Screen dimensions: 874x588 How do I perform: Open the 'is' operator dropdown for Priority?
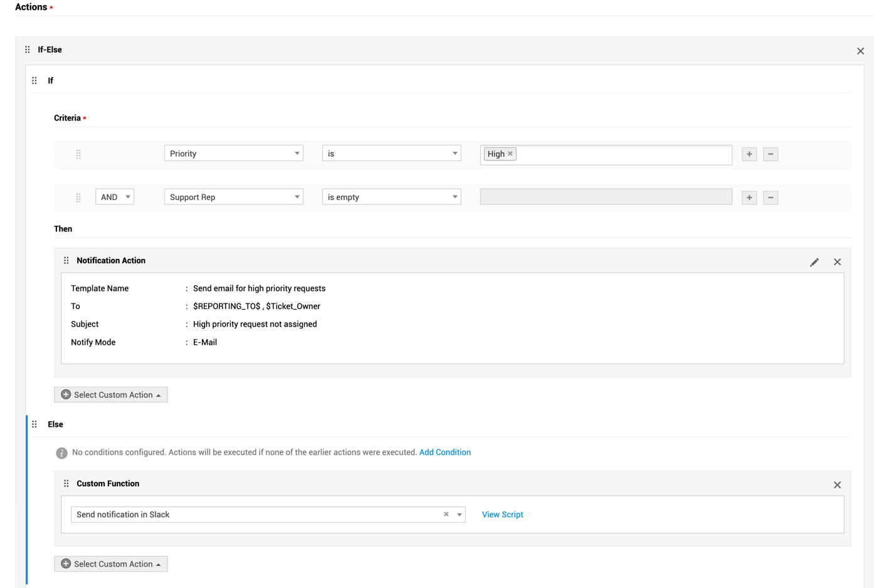pos(391,154)
